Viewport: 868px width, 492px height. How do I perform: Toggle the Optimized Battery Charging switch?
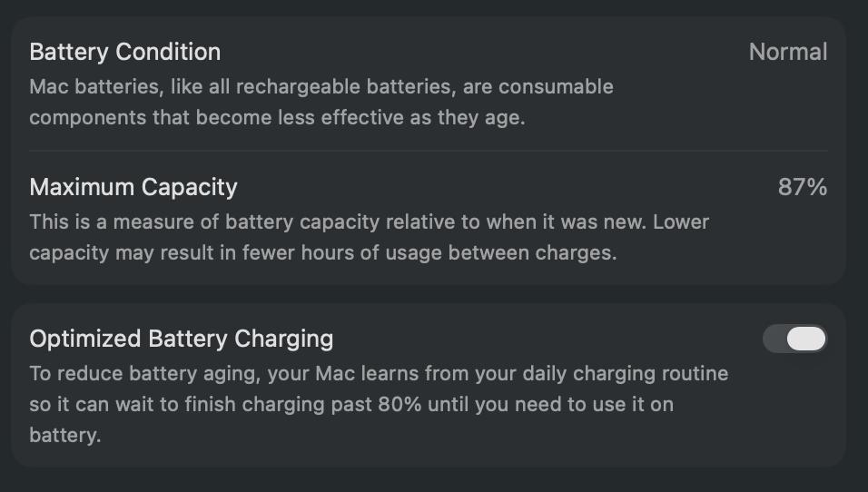point(794,339)
